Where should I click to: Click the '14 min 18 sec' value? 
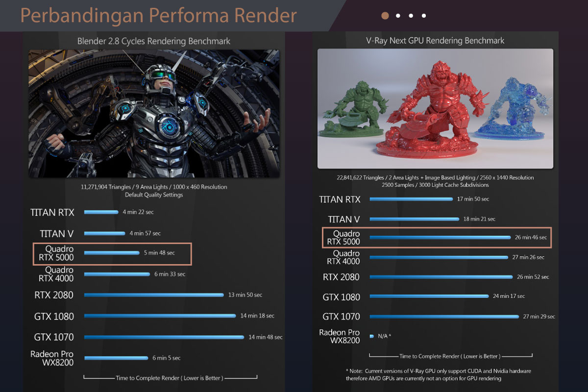257,316
